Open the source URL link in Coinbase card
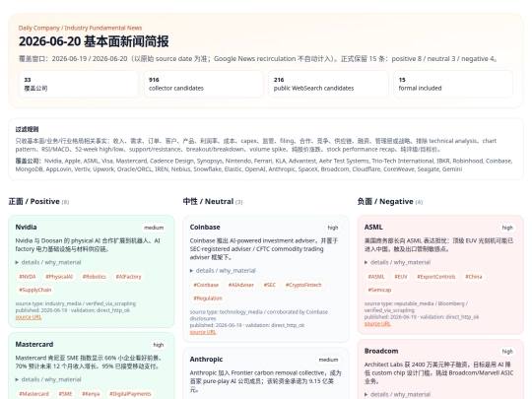The image size is (532, 399). click(203, 332)
